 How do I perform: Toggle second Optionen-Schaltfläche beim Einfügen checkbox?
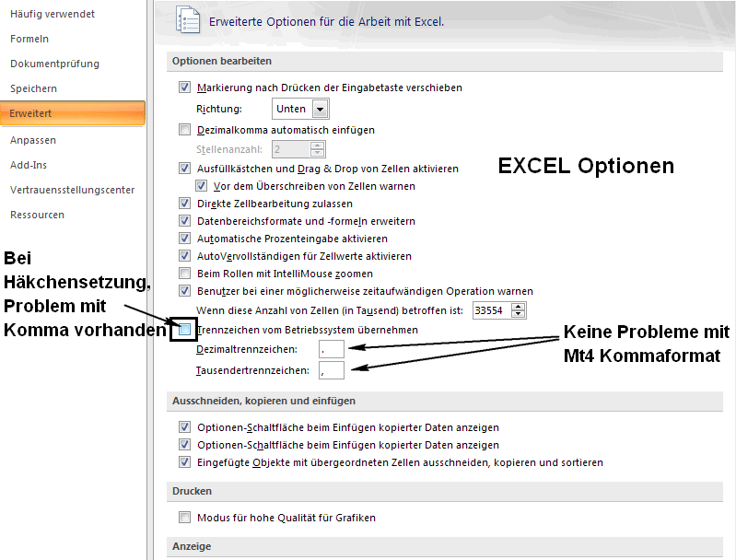pos(184,445)
